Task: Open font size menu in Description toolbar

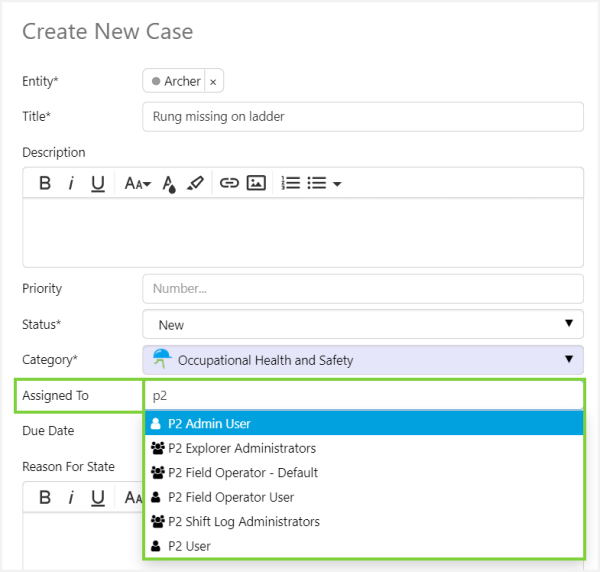Action: click(137, 183)
